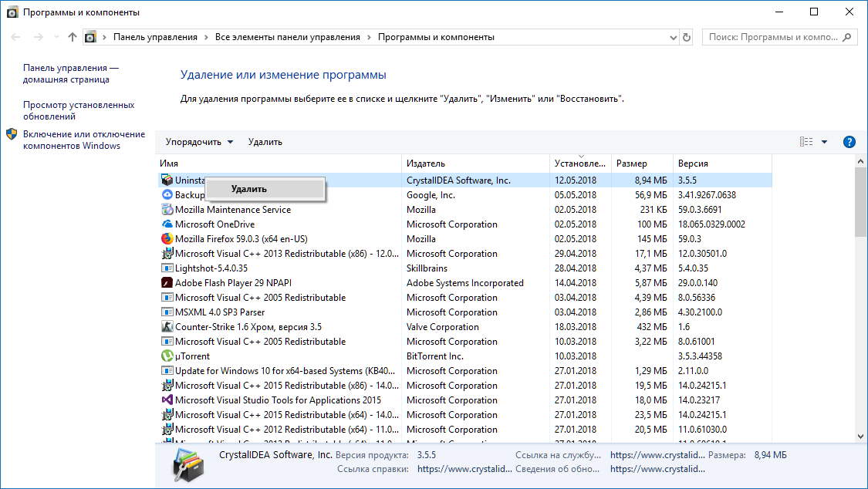868x489 pixels.
Task: Click the Adobe Systems Incorporated publisher cell
Action: tap(465, 282)
